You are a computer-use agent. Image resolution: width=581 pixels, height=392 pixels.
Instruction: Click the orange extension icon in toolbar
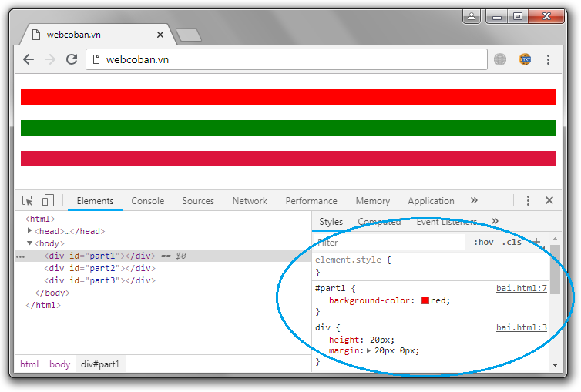525,59
